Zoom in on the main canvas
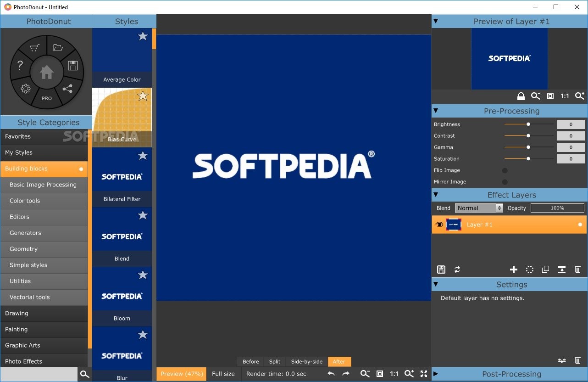Screen dimensions: 588x382 click(409, 374)
